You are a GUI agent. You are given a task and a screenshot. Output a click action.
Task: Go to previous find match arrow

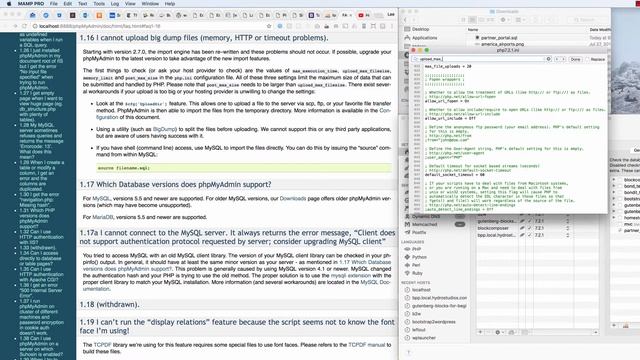557,59
